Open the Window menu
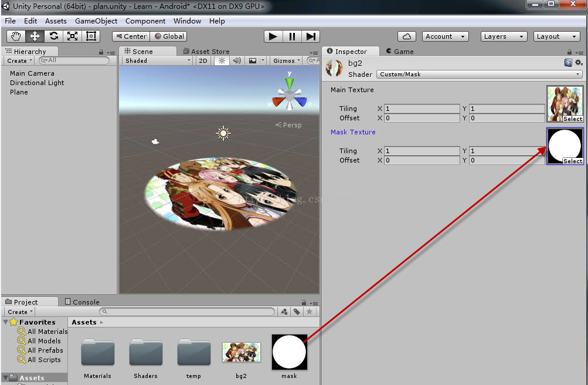 click(x=187, y=21)
